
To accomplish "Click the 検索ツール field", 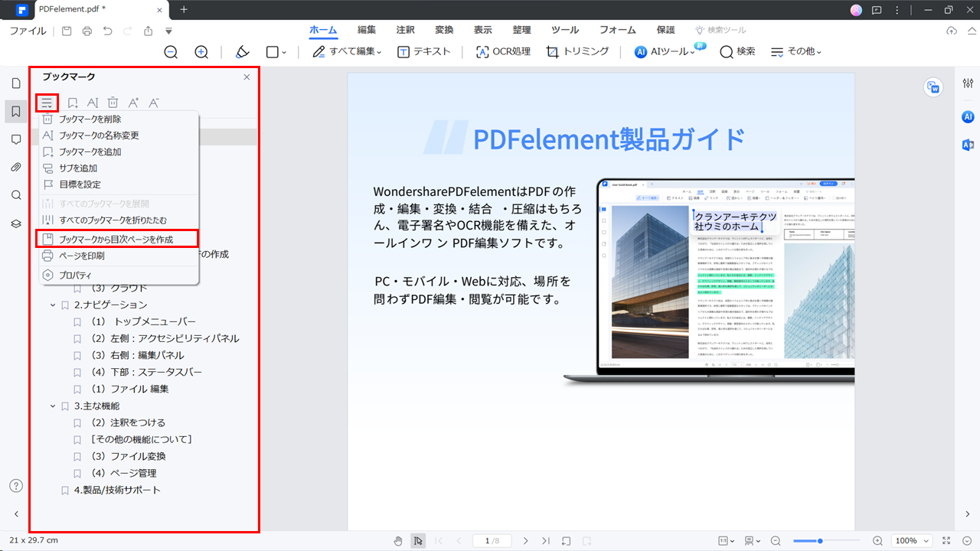I will point(720,30).
